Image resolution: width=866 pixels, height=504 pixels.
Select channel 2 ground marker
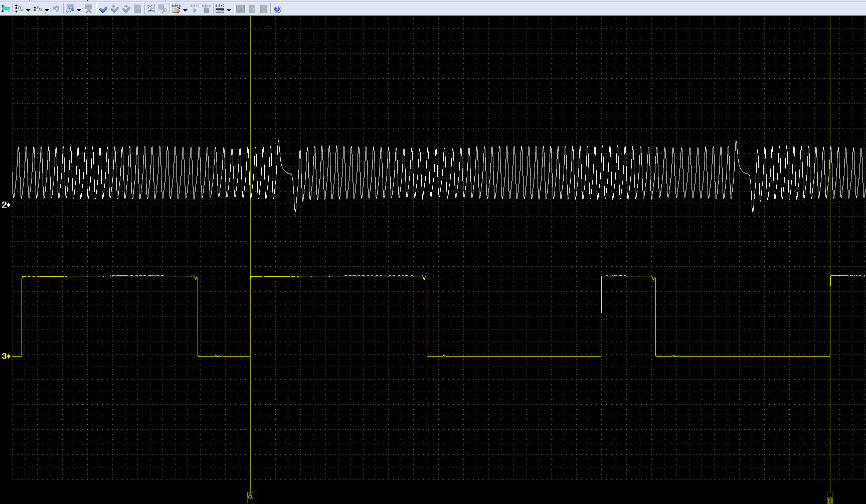(x=6, y=205)
